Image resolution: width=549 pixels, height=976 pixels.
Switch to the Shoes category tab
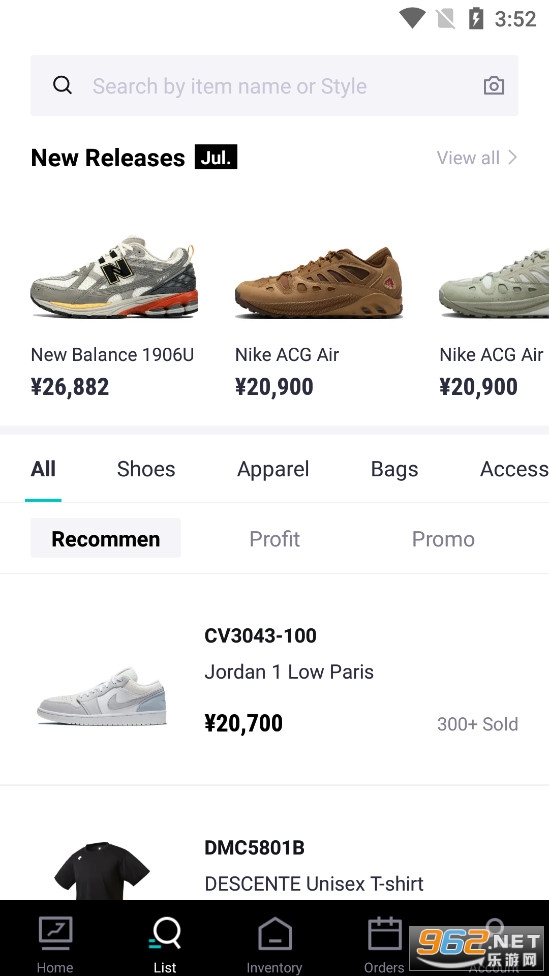click(146, 469)
